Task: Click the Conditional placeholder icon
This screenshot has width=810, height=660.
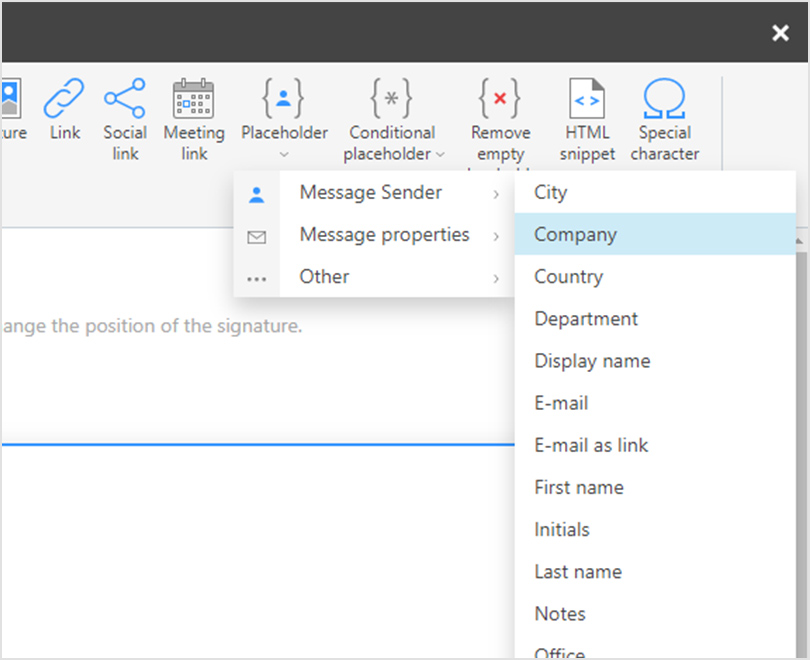Action: 391,100
